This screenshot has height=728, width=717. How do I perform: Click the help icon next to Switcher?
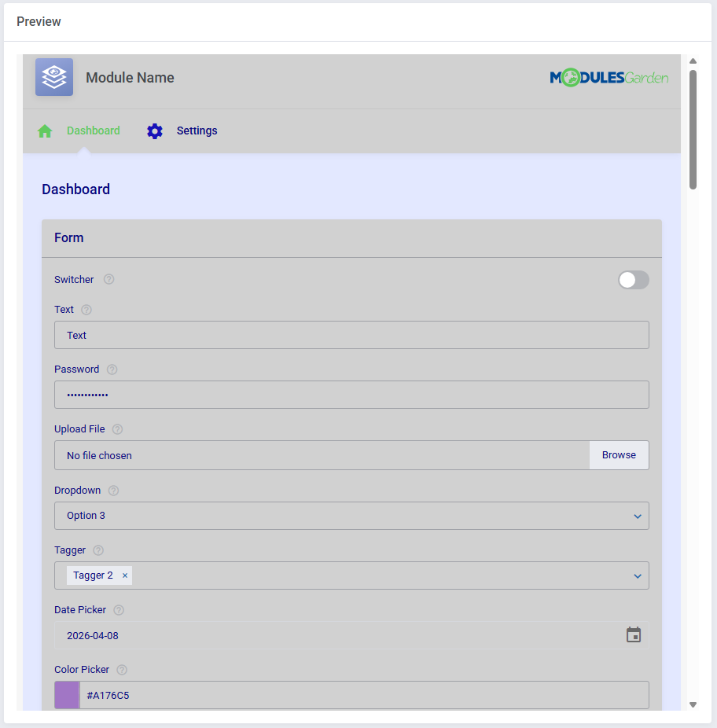coord(109,280)
